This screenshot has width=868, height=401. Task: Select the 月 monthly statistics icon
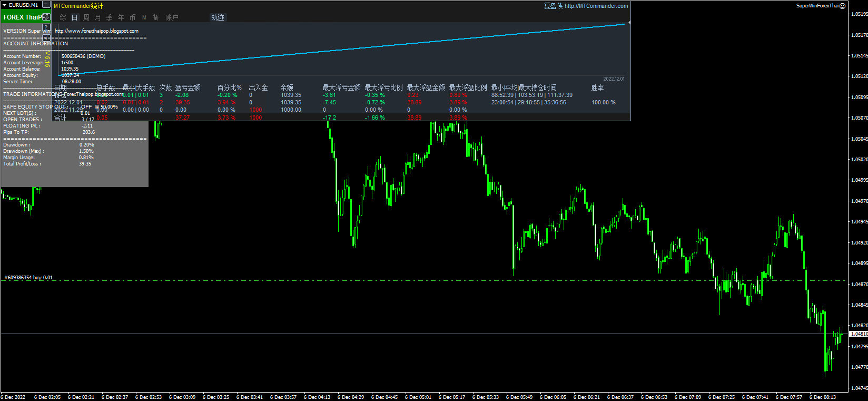pyautogui.click(x=98, y=17)
